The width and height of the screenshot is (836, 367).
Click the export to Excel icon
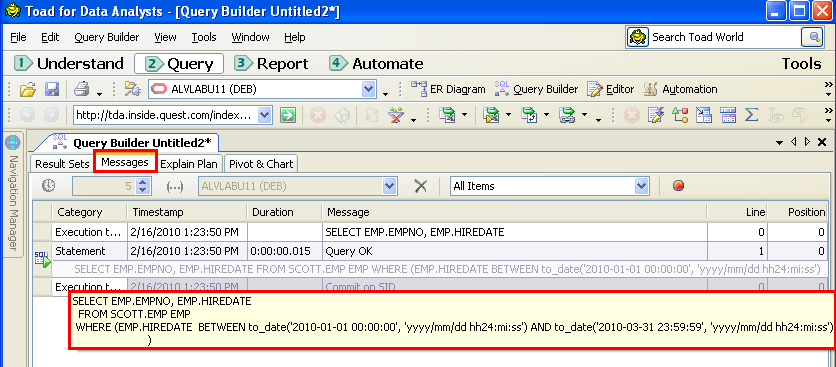coord(446,115)
